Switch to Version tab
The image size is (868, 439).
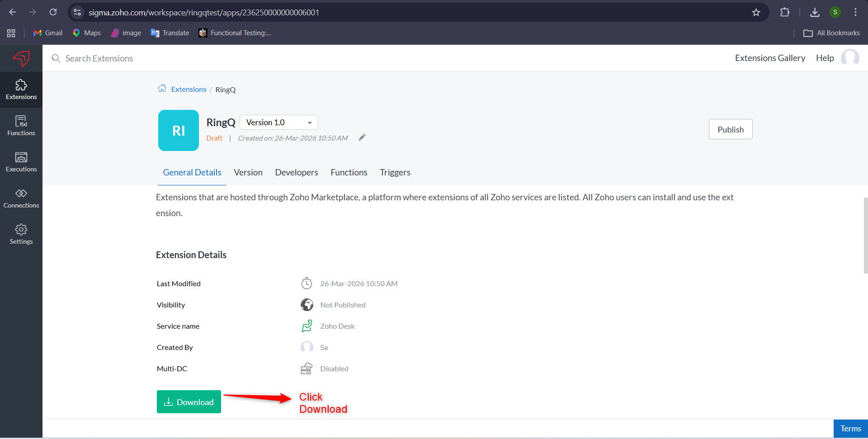point(248,172)
